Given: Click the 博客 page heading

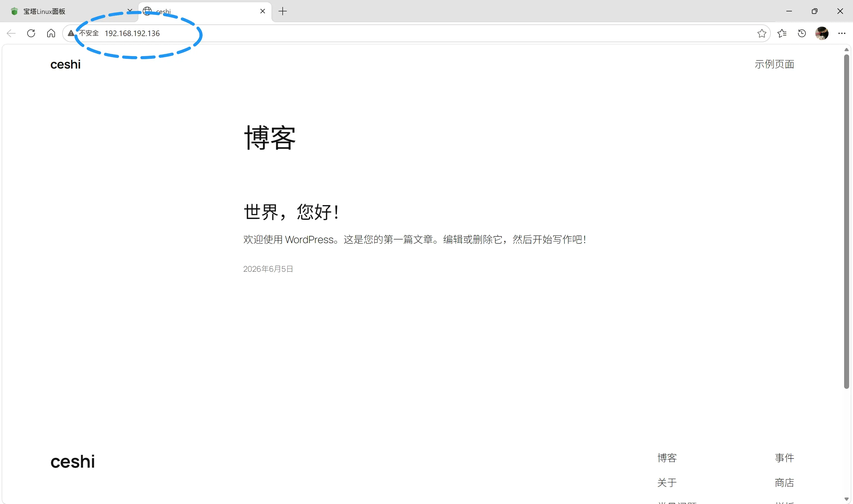Looking at the screenshot, I should point(270,138).
